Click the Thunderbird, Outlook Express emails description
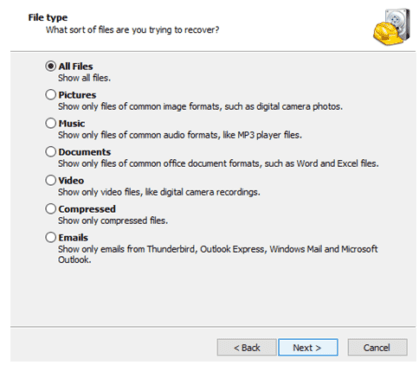419x365 pixels. pos(218,254)
